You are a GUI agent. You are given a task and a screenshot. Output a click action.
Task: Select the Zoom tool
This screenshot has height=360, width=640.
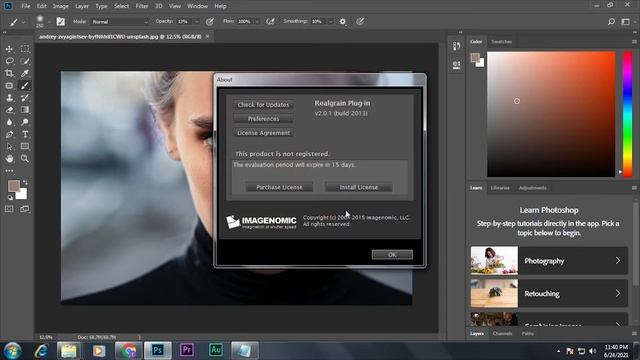[25, 158]
